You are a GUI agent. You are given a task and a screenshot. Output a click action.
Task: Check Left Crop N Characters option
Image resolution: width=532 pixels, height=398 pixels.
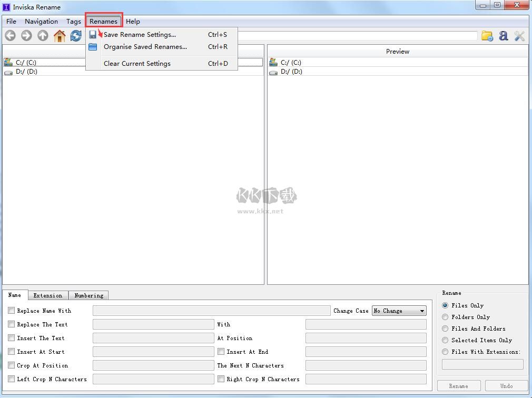click(11, 379)
